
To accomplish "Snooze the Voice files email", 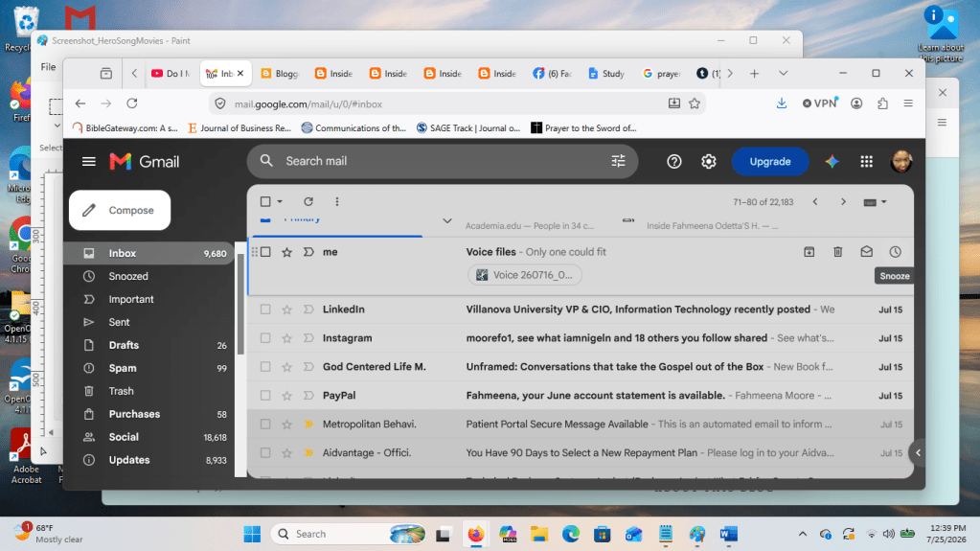I will click(895, 252).
